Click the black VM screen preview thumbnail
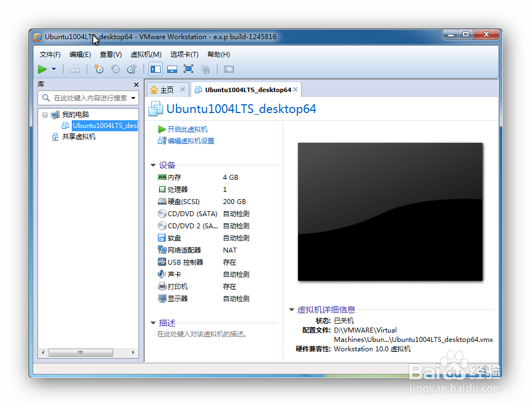This screenshot has height=407, width=532. tap(390, 212)
